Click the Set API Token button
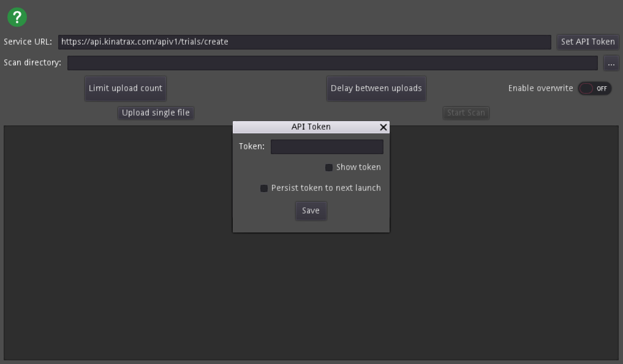Viewport: 623px width, 364px height. point(587,42)
